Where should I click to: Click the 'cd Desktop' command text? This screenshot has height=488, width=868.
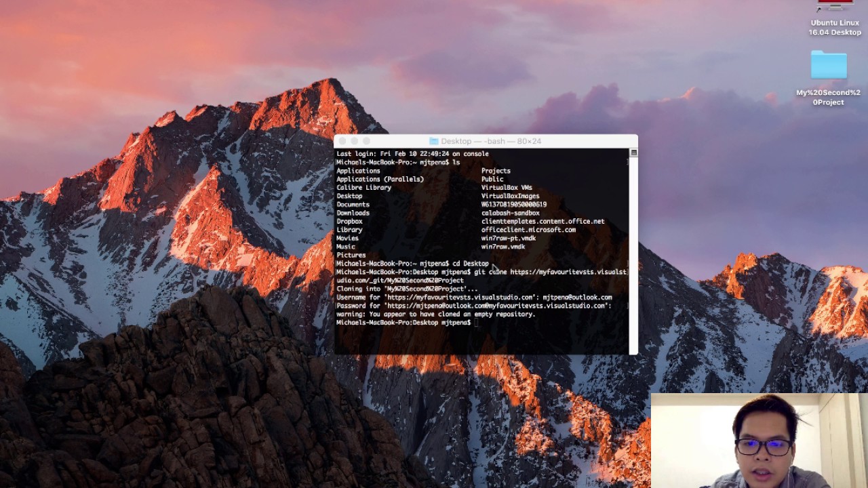471,264
